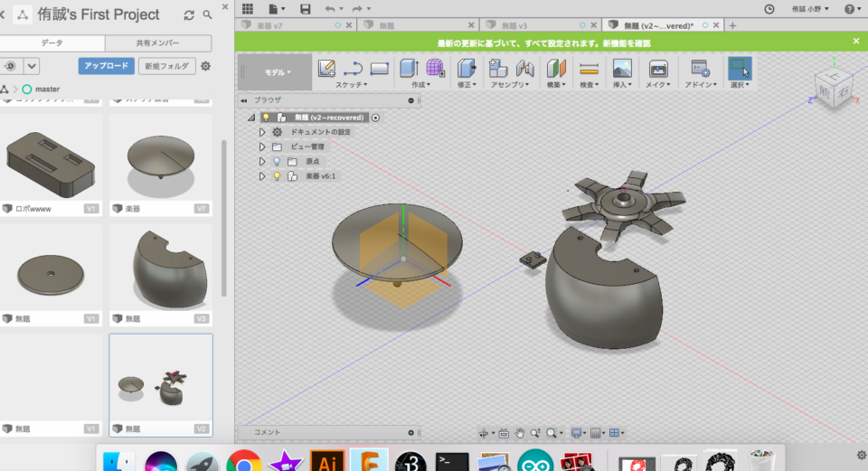
Task: Dismiss the green update notification banner
Action: tap(856, 42)
